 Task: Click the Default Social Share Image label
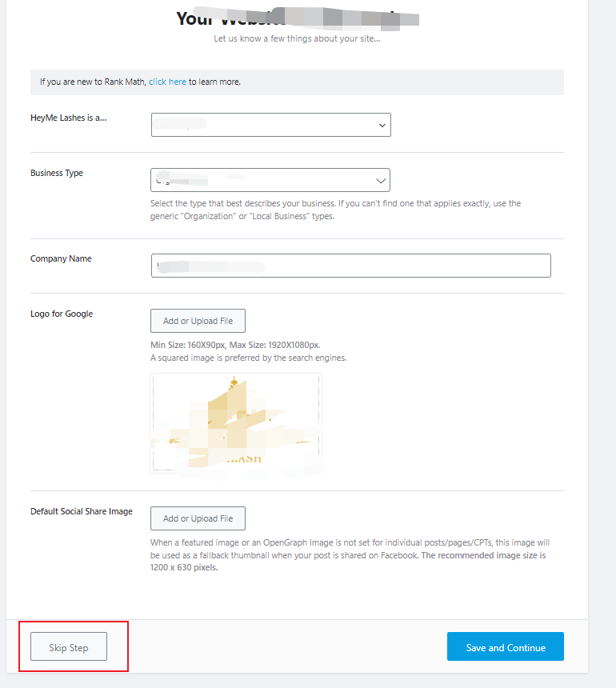coord(82,511)
